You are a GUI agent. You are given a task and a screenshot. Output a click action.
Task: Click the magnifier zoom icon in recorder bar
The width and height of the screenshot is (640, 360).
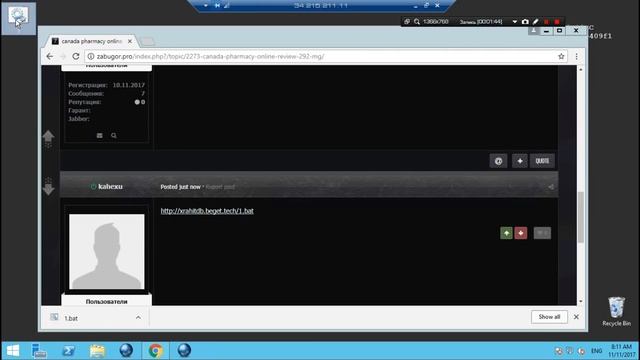(417, 22)
